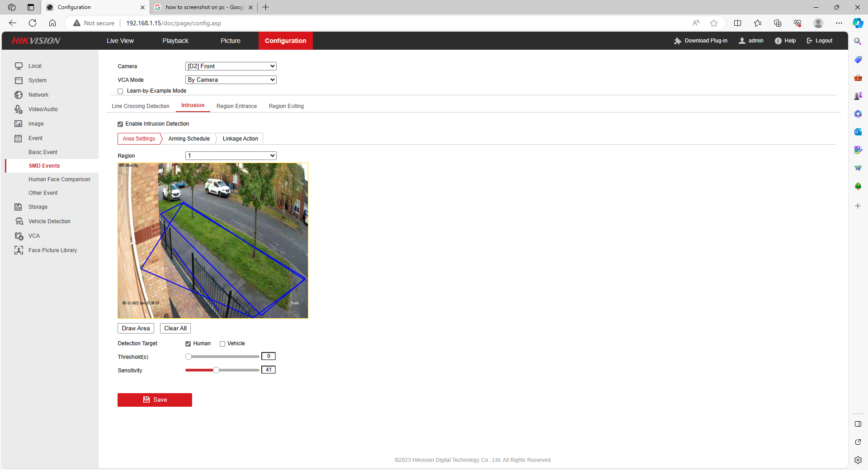Switch to Line Crossing Detection tab

[141, 106]
